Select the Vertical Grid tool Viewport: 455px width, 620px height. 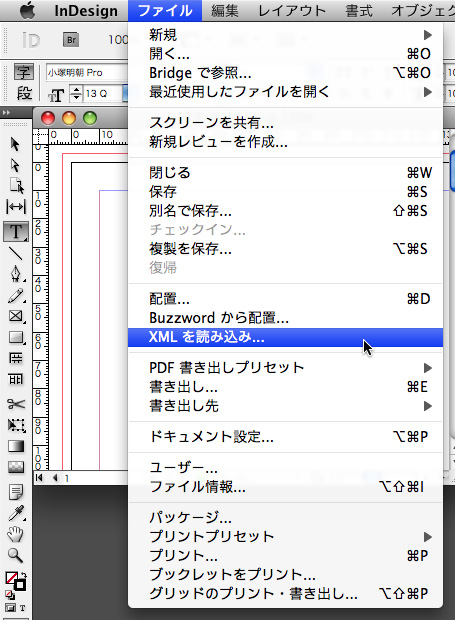pos(16,379)
